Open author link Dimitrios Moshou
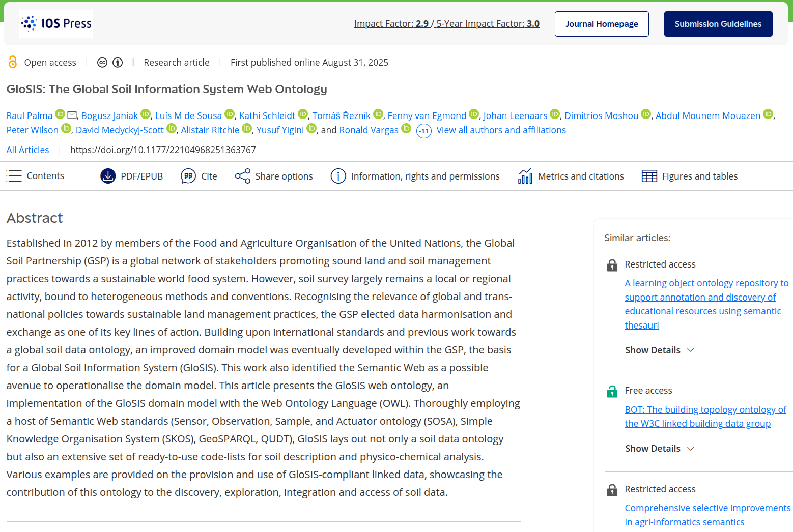 (601, 116)
